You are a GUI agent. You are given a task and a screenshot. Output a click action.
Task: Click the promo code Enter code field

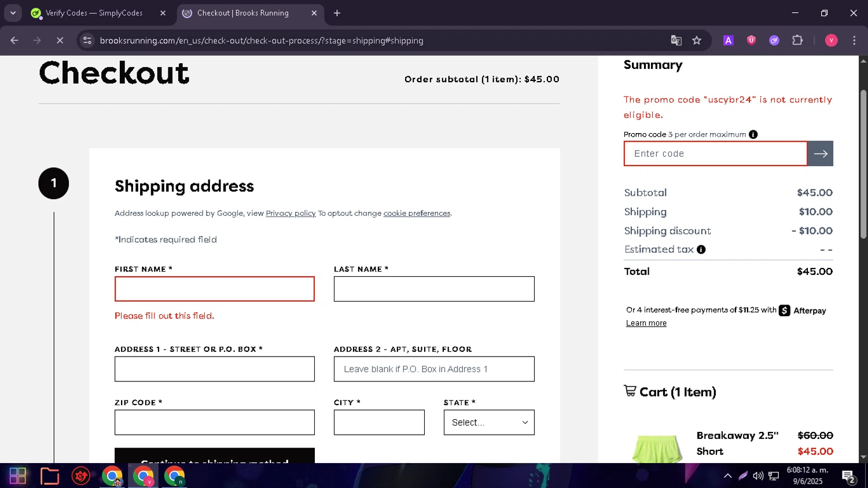(716, 153)
